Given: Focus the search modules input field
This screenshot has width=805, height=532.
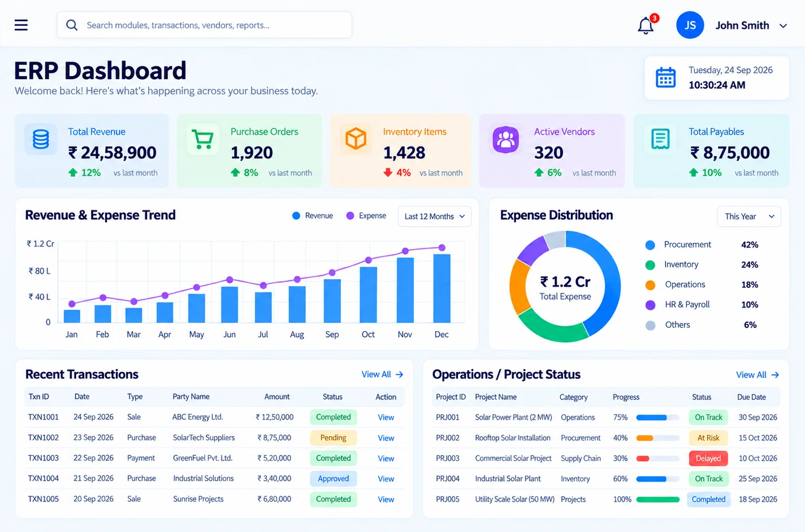Looking at the screenshot, I should 204,25.
